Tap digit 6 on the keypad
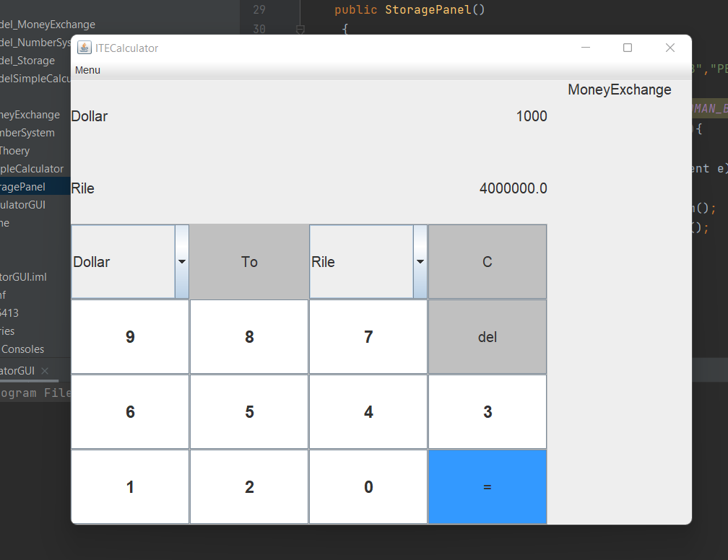This screenshot has height=560, width=728. click(x=130, y=412)
